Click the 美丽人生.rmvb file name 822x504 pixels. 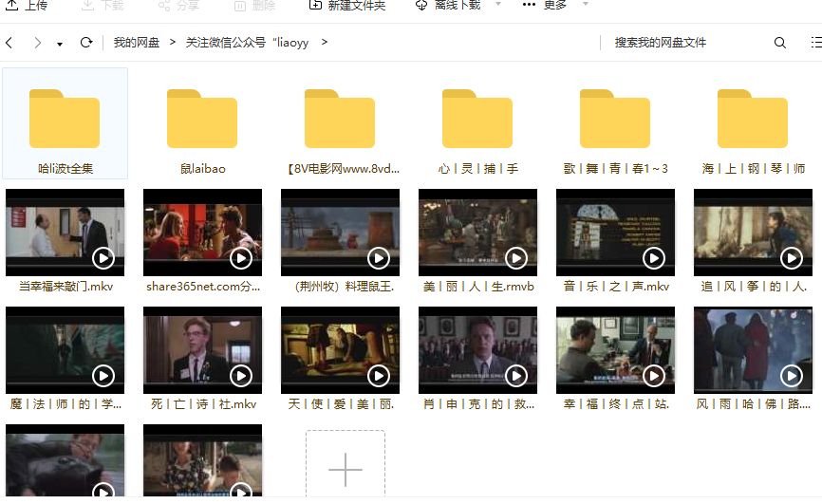(478, 287)
